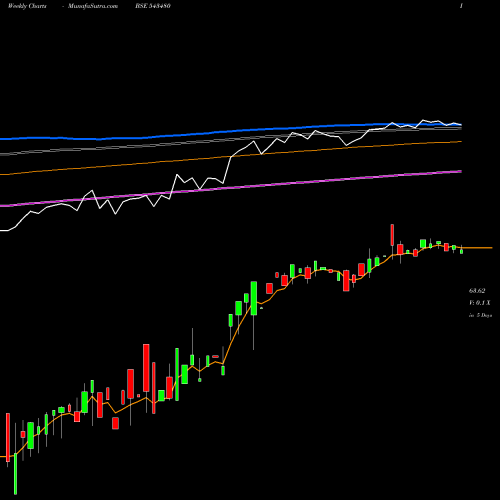Click the 'BSE 543480' symbol text
500x500 pixels.
click(153, 6)
